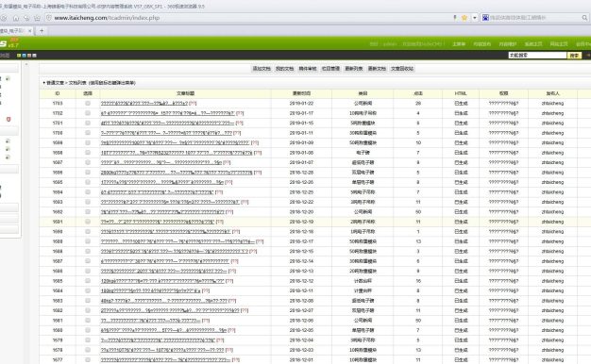Click the 添加文档 button
The width and height of the screenshot is (591, 364).
click(x=262, y=69)
